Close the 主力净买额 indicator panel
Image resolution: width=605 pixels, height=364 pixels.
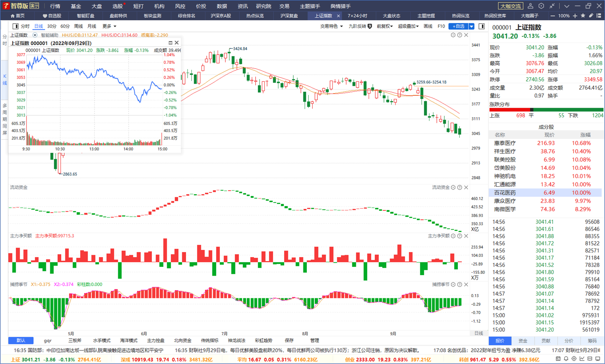click(x=465, y=236)
